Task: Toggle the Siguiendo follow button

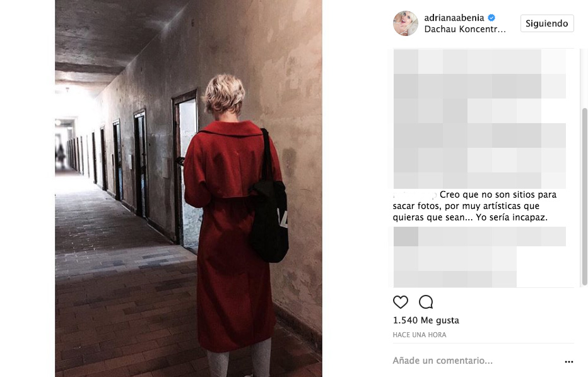Action: pos(547,23)
